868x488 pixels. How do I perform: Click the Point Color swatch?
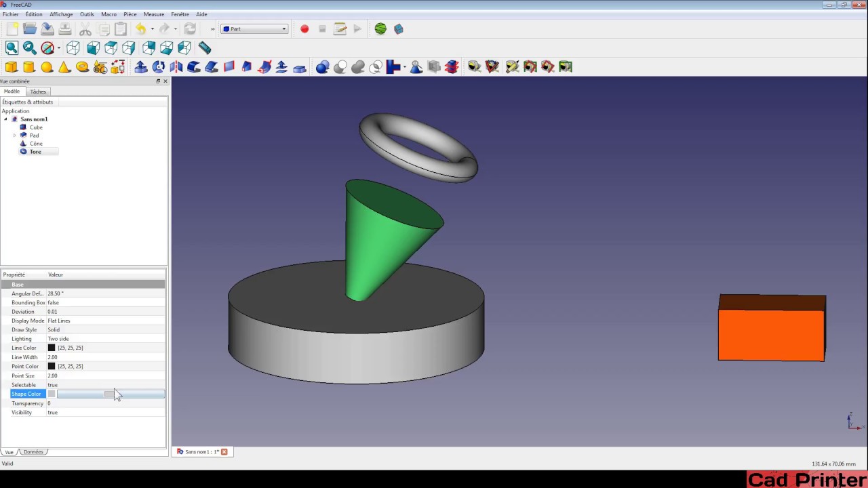tap(51, 366)
